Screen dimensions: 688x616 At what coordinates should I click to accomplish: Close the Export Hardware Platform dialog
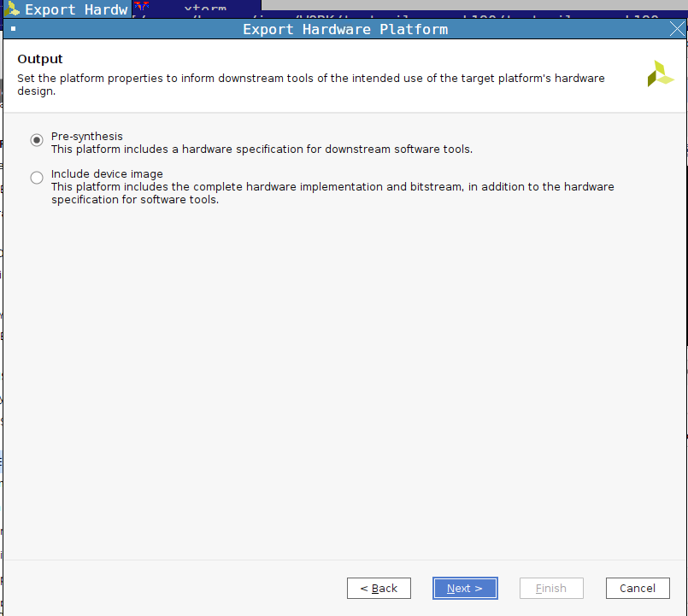point(676,29)
